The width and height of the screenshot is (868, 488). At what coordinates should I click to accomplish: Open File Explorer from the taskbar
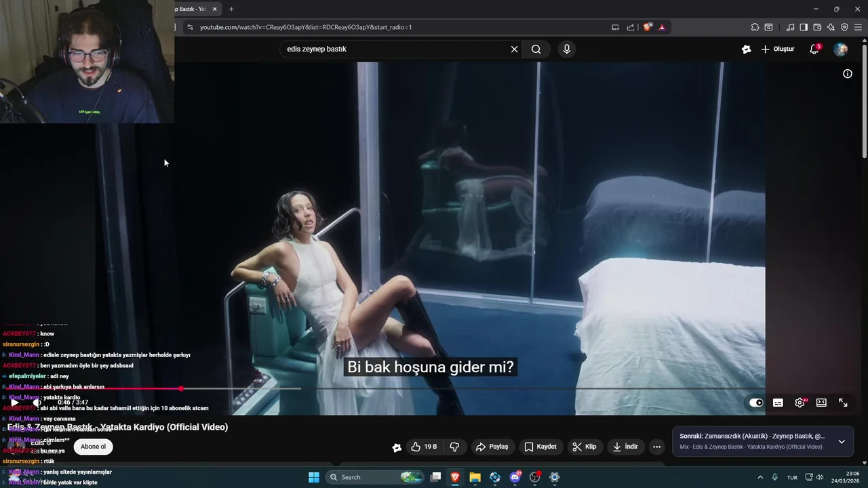tap(475, 477)
